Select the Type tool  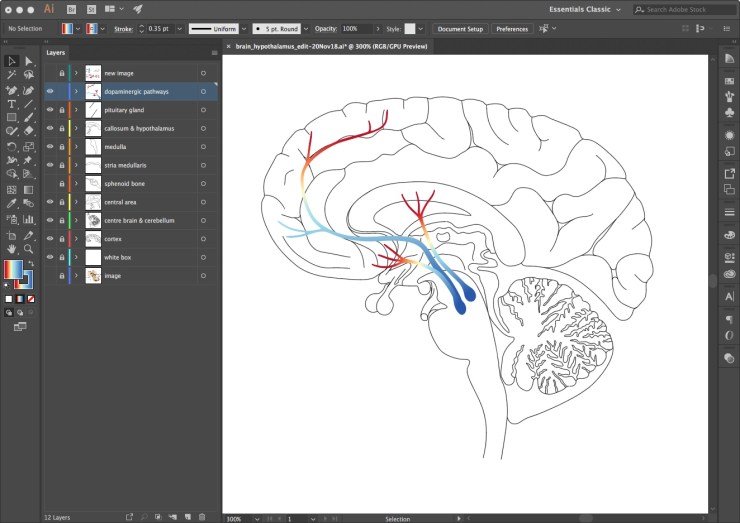pyautogui.click(x=12, y=103)
